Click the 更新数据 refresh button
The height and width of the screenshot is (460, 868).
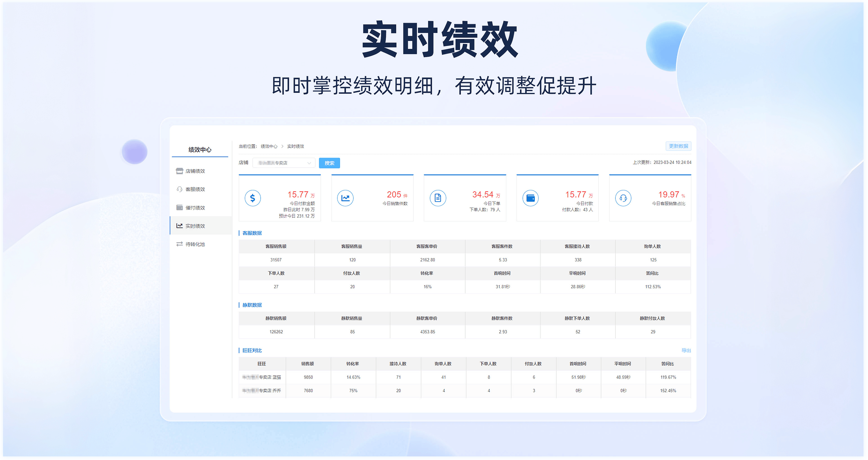pos(678,146)
